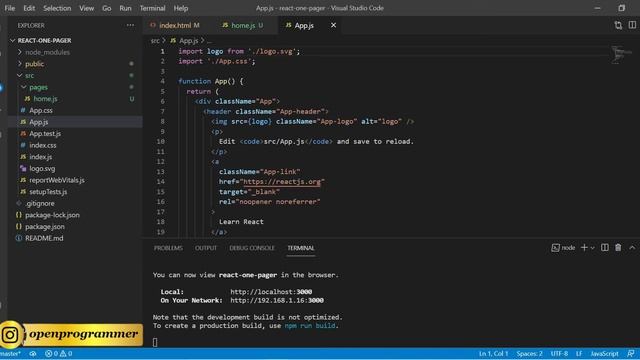The height and width of the screenshot is (360, 640).
Task: Click App.js in the breadcrumb path
Action: pos(189,41)
